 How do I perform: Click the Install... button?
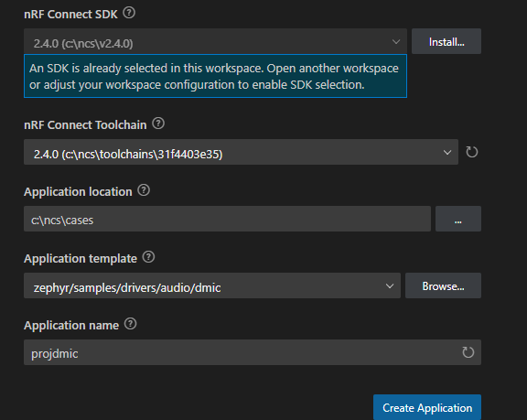pos(446,41)
